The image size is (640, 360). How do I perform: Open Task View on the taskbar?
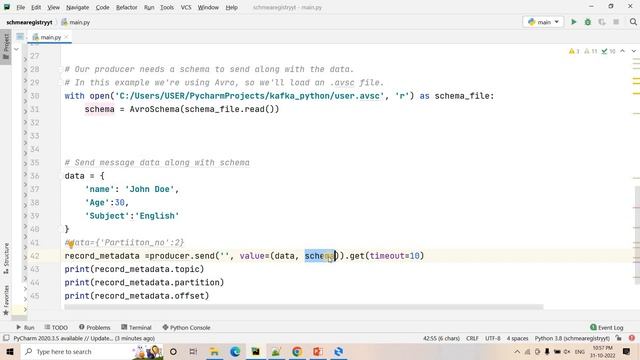(x=193, y=351)
